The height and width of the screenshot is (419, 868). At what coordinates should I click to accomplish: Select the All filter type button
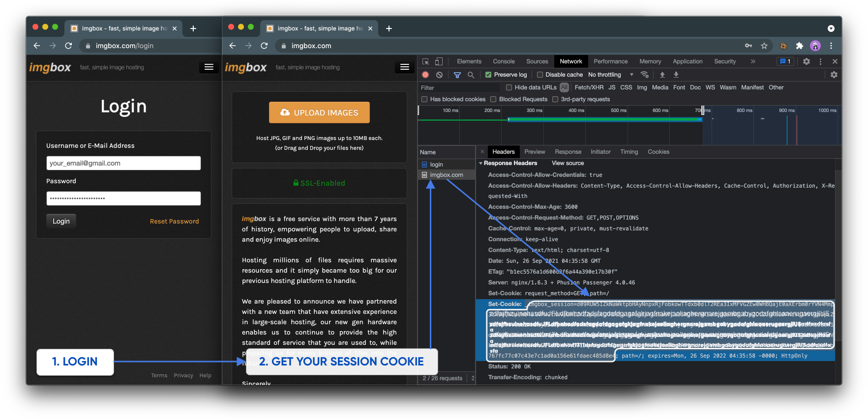564,87
